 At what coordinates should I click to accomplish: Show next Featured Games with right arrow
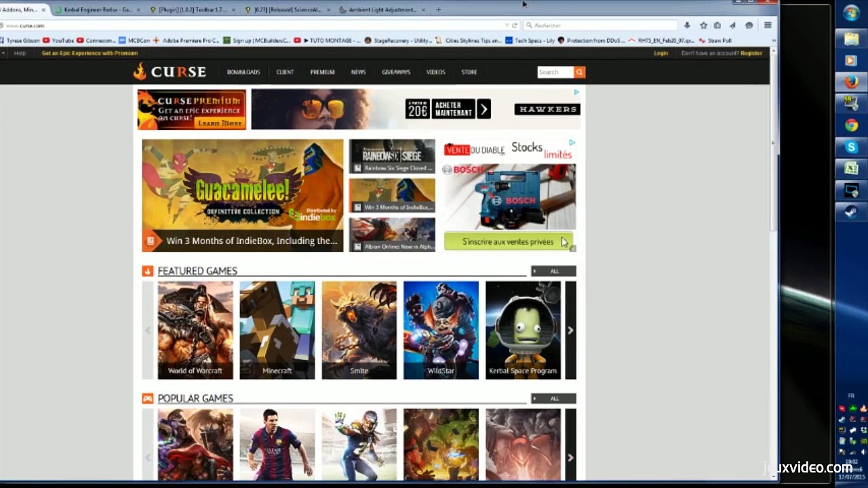570,330
